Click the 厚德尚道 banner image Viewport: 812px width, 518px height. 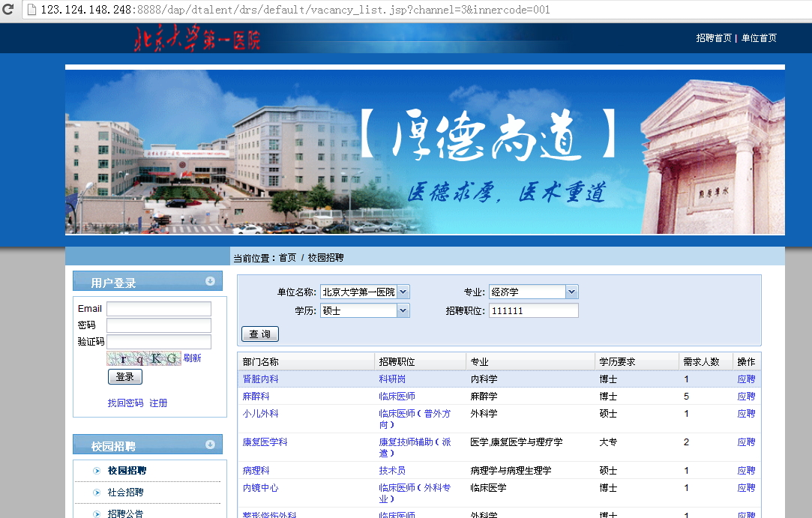[424, 151]
